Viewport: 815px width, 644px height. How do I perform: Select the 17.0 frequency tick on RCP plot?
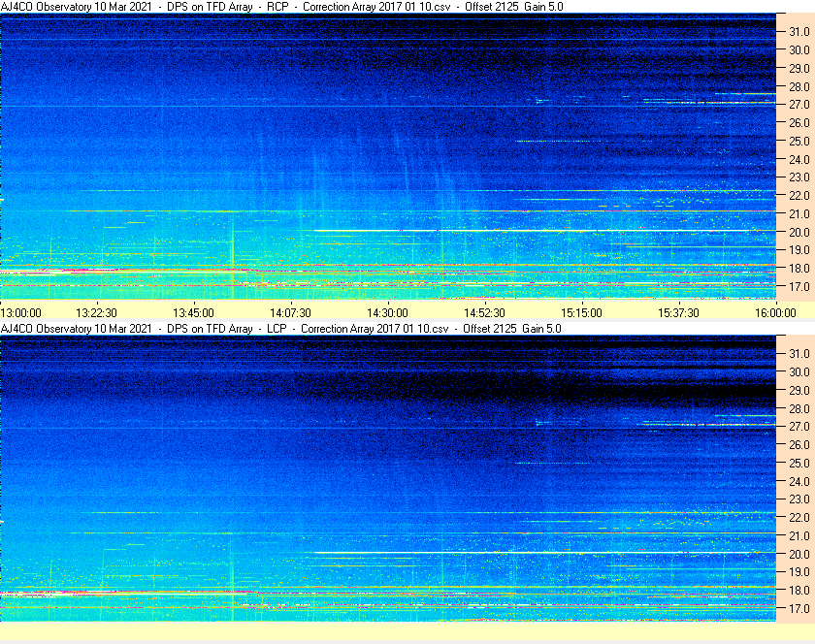[799, 287]
